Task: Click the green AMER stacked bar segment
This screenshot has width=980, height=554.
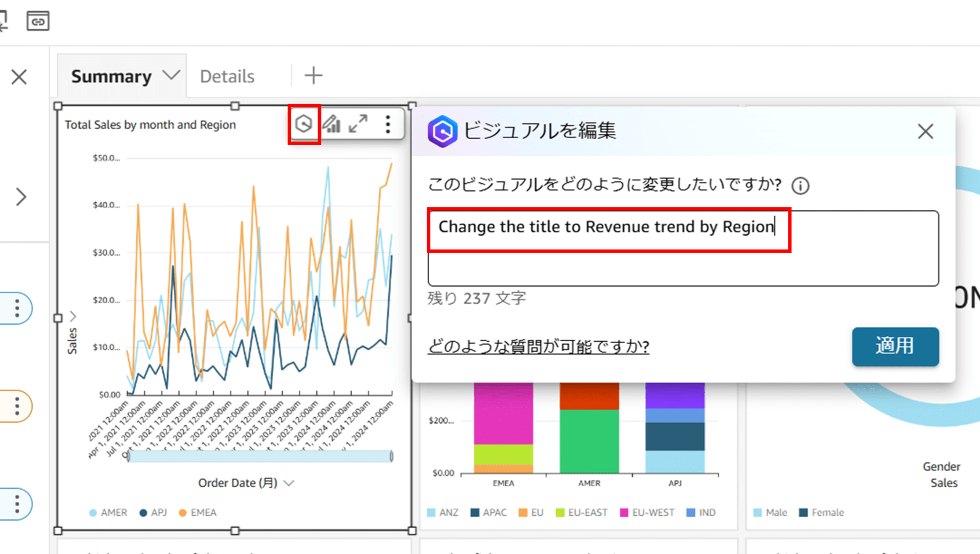Action: pyautogui.click(x=589, y=441)
